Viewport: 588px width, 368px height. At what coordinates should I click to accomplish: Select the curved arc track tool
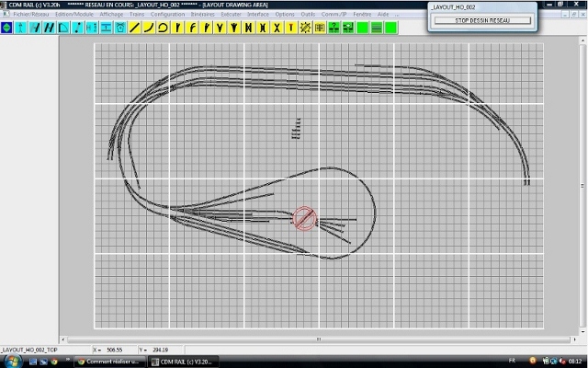pyautogui.click(x=149, y=28)
